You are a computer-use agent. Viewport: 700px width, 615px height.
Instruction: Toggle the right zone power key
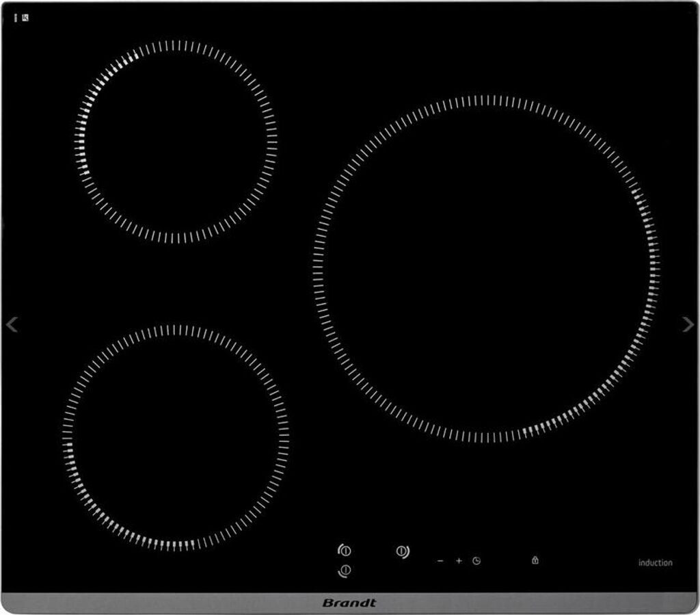[x=403, y=551]
